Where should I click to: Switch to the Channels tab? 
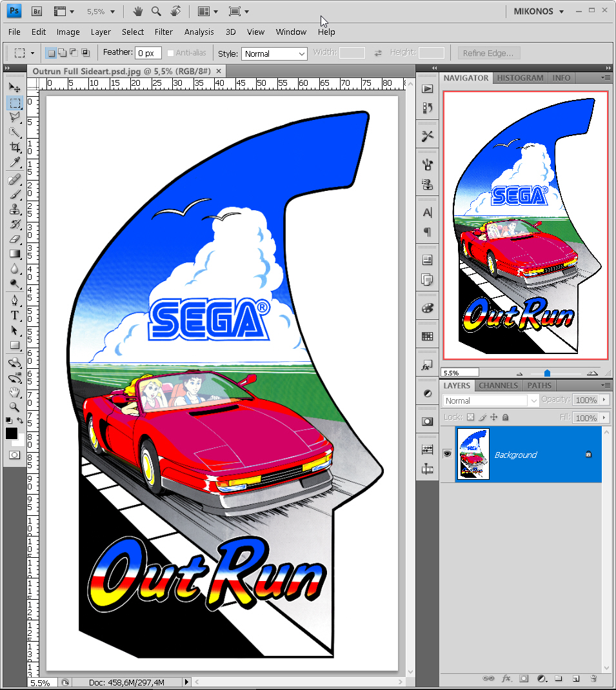(x=497, y=385)
